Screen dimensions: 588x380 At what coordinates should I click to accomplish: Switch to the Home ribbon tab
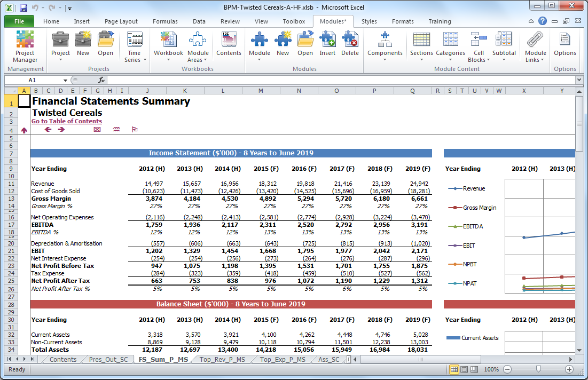51,21
